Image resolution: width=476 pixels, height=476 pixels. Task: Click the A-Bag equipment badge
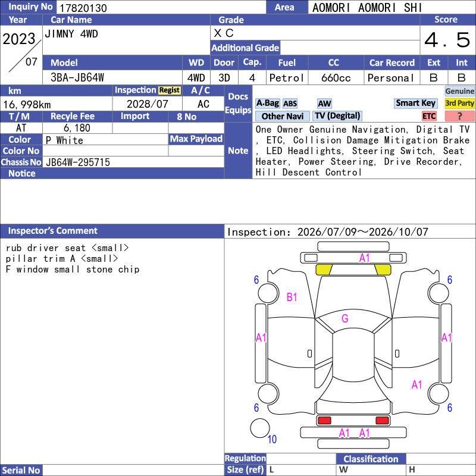coord(267,103)
